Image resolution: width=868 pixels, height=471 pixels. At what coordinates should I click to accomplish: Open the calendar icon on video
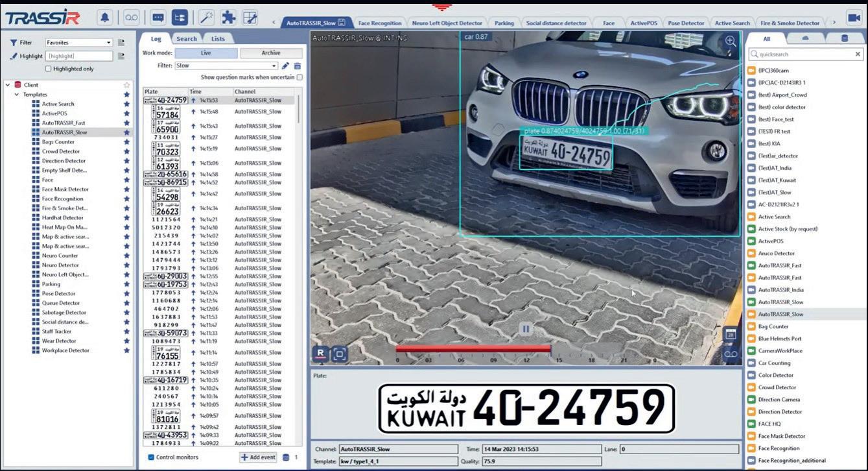pos(731,334)
